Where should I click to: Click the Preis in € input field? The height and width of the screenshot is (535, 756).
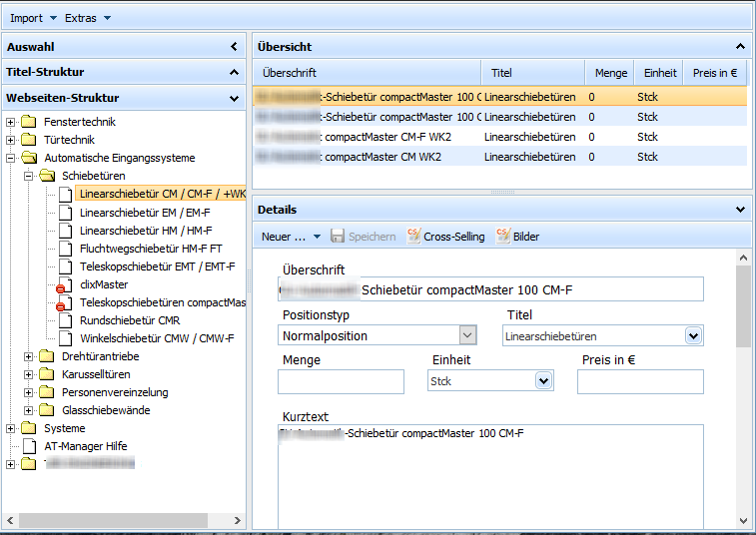pyautogui.click(x=640, y=381)
